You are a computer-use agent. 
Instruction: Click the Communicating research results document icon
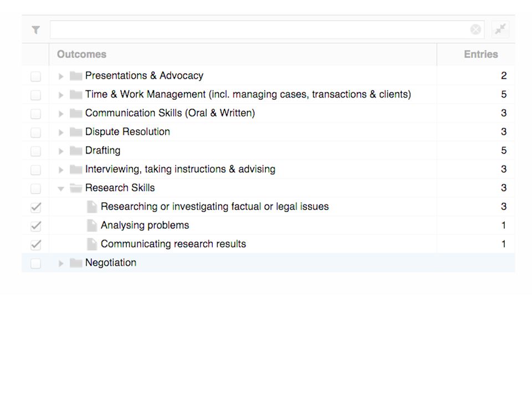[x=91, y=244]
